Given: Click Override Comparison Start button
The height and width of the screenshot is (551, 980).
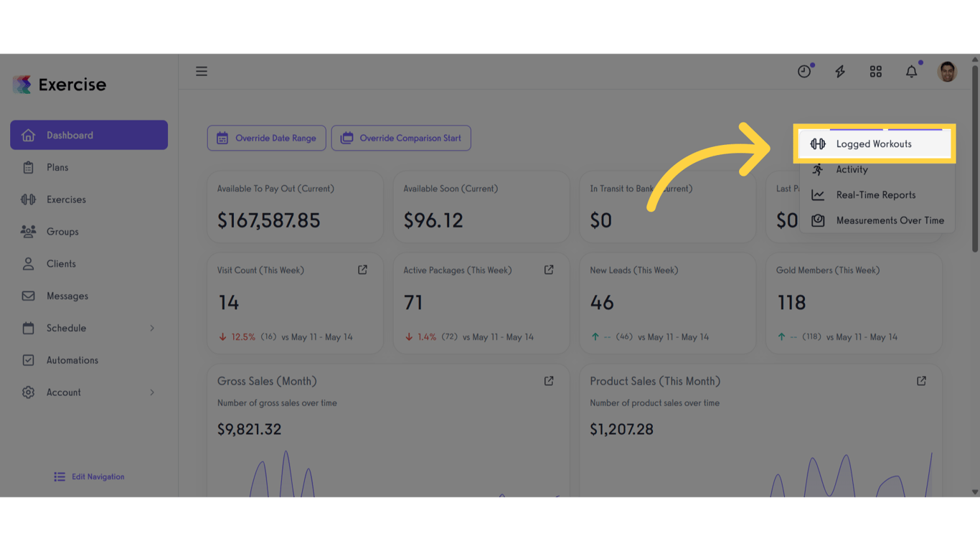Looking at the screenshot, I should [x=401, y=138].
